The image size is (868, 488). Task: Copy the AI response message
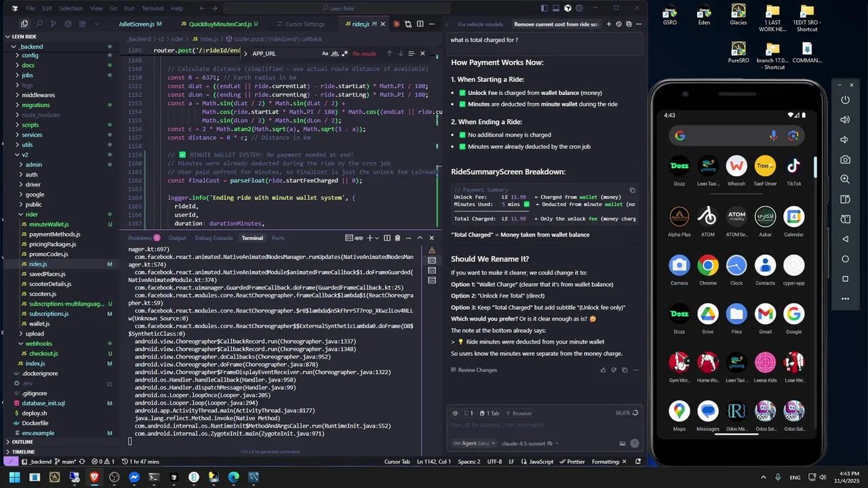625,370
